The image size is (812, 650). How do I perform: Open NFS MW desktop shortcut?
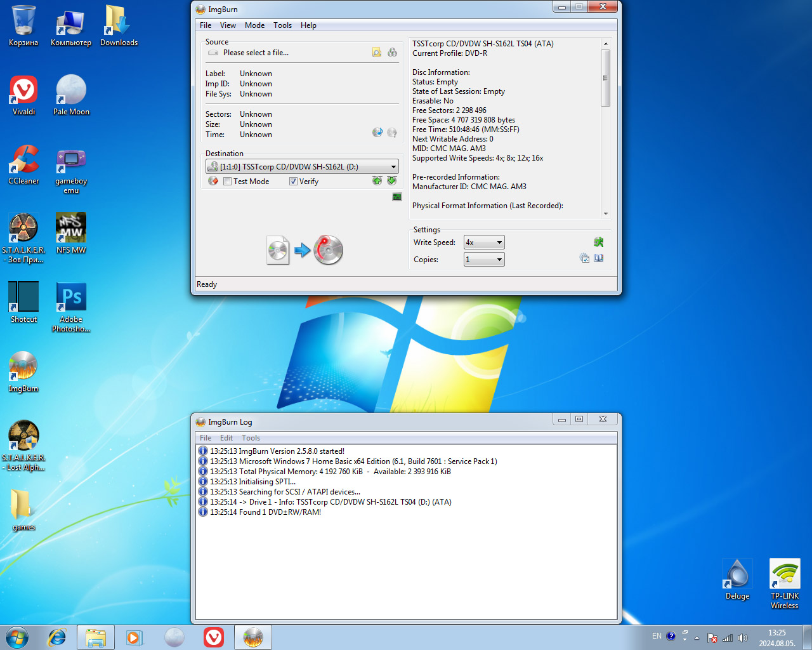[x=71, y=234]
